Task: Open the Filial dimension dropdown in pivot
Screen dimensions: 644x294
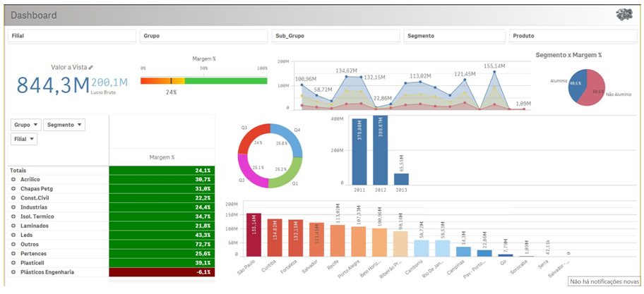Action: point(24,140)
